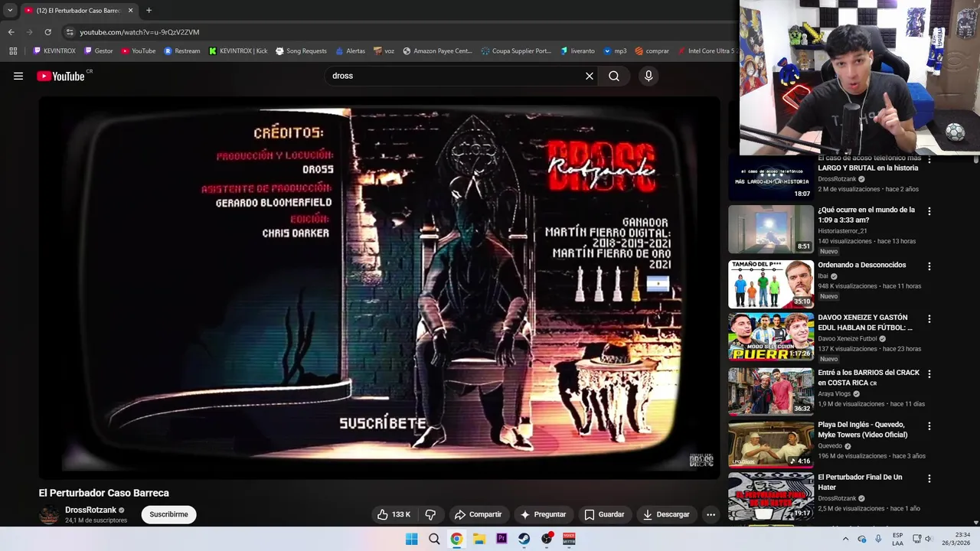The height and width of the screenshot is (551, 980).
Task: Open File Explorer from taskbar
Action: point(479,539)
